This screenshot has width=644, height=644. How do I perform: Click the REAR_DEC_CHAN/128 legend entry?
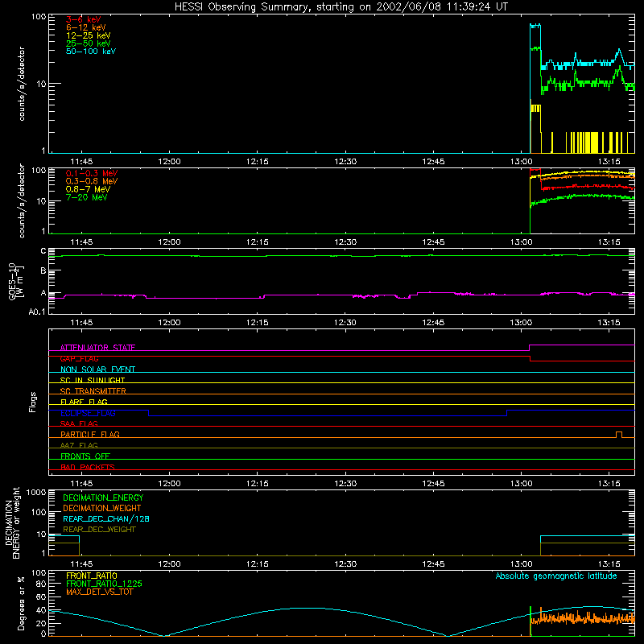(x=106, y=518)
